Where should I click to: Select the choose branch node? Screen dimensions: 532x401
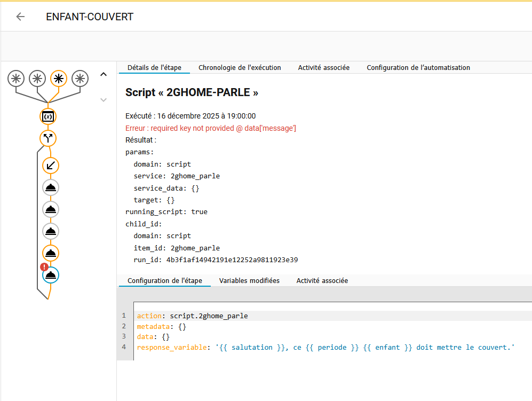[48, 138]
